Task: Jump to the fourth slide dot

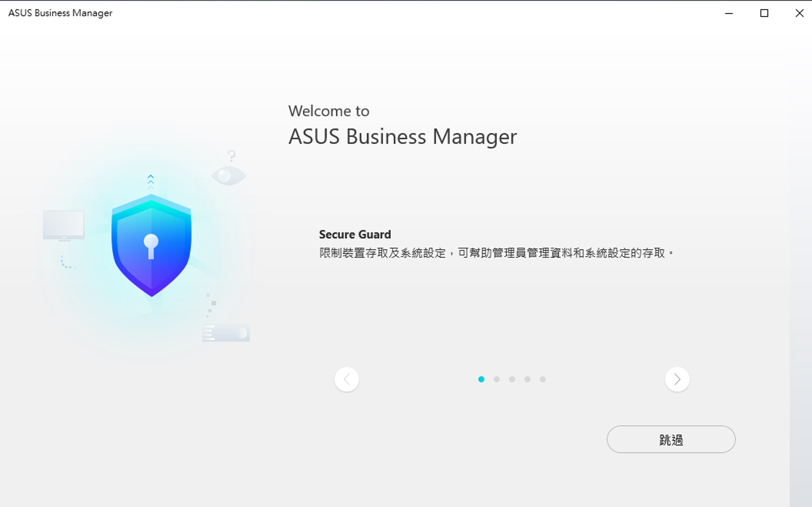Action: point(527,379)
